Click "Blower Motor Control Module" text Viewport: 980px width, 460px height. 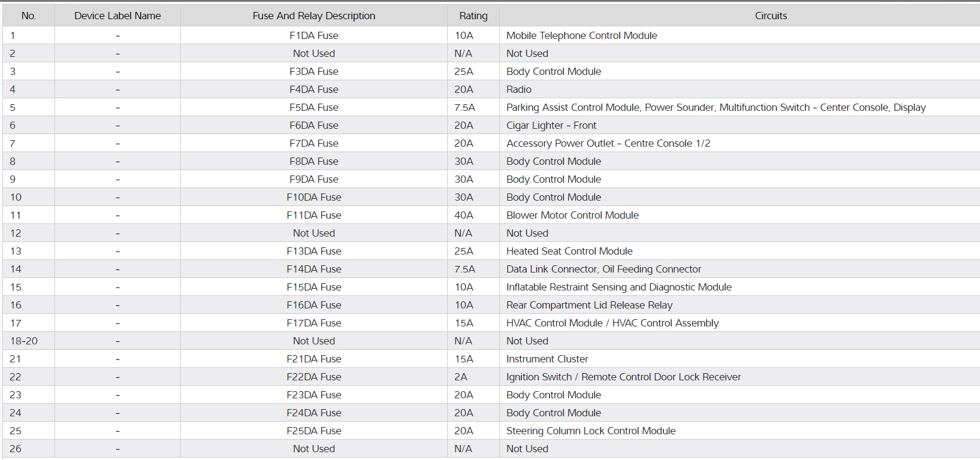pos(572,216)
